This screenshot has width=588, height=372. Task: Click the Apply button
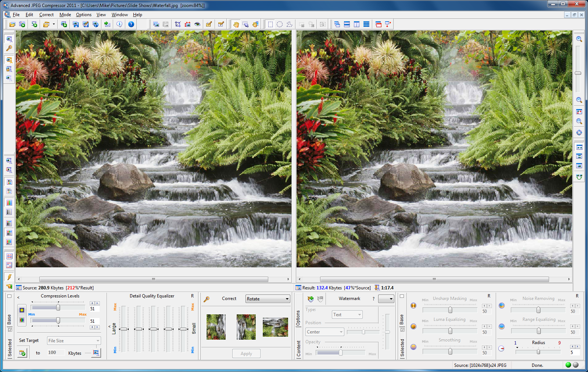pyautogui.click(x=246, y=353)
